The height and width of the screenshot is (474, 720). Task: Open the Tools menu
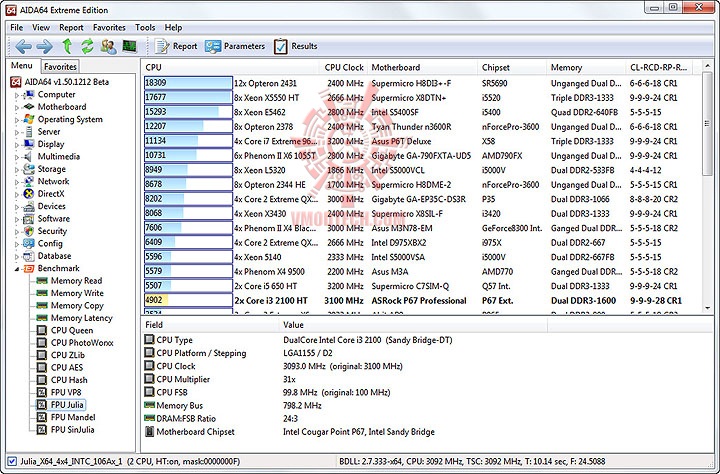coord(145,28)
